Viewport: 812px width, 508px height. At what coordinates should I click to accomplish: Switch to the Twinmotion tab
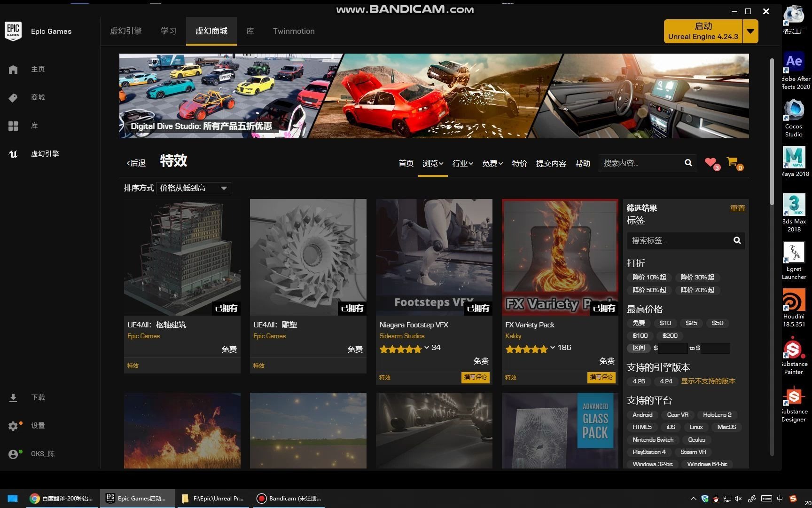pyautogui.click(x=293, y=31)
